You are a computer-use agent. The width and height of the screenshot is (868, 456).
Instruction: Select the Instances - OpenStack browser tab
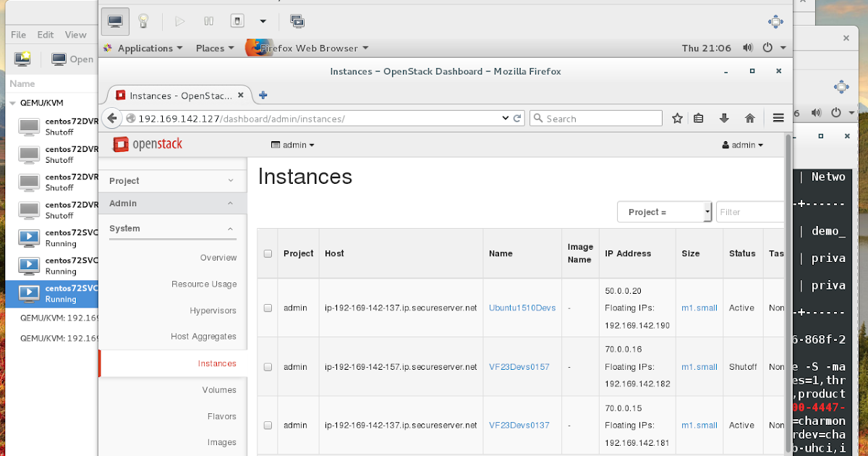[x=179, y=96]
